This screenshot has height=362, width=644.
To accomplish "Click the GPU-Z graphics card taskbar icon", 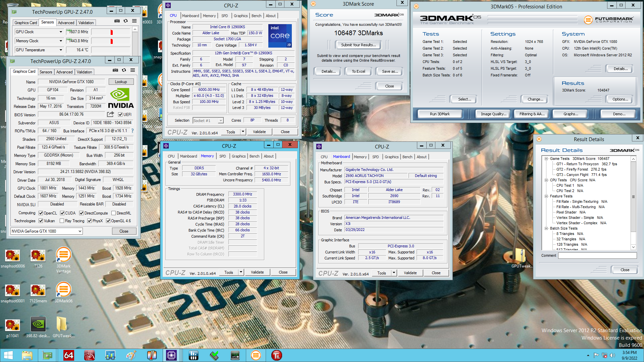I will pyautogui.click(x=48, y=355).
